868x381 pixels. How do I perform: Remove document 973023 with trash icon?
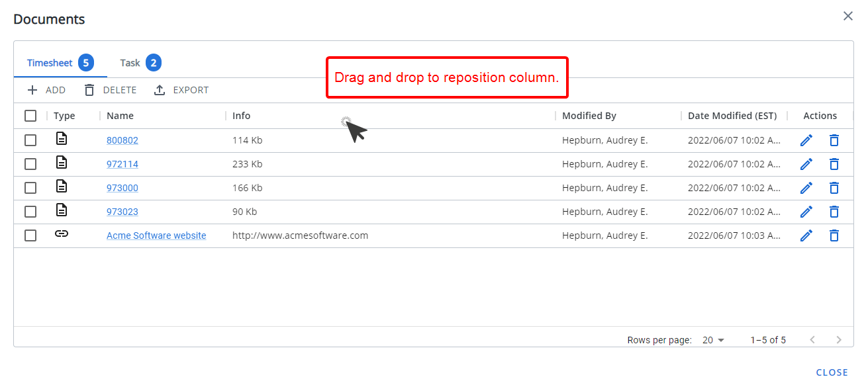pos(834,212)
